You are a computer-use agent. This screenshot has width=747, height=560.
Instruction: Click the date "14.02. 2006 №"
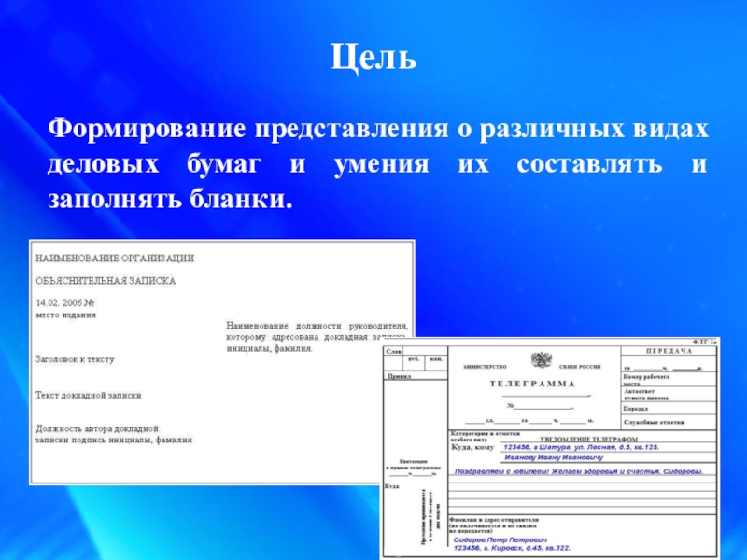pos(65,302)
